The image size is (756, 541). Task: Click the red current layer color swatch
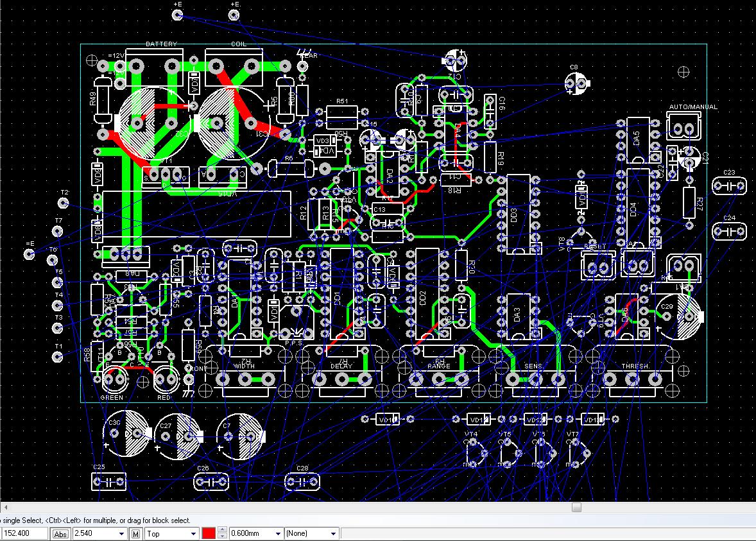coord(209,533)
